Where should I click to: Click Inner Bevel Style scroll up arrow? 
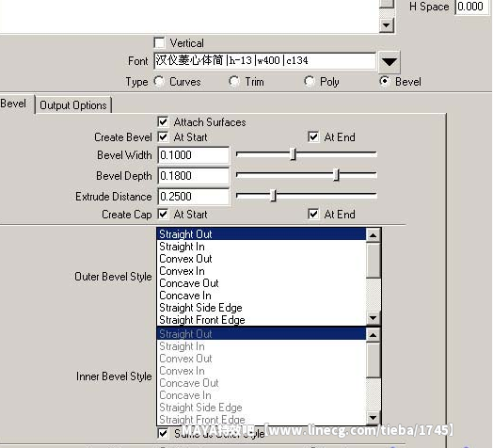[374, 335]
